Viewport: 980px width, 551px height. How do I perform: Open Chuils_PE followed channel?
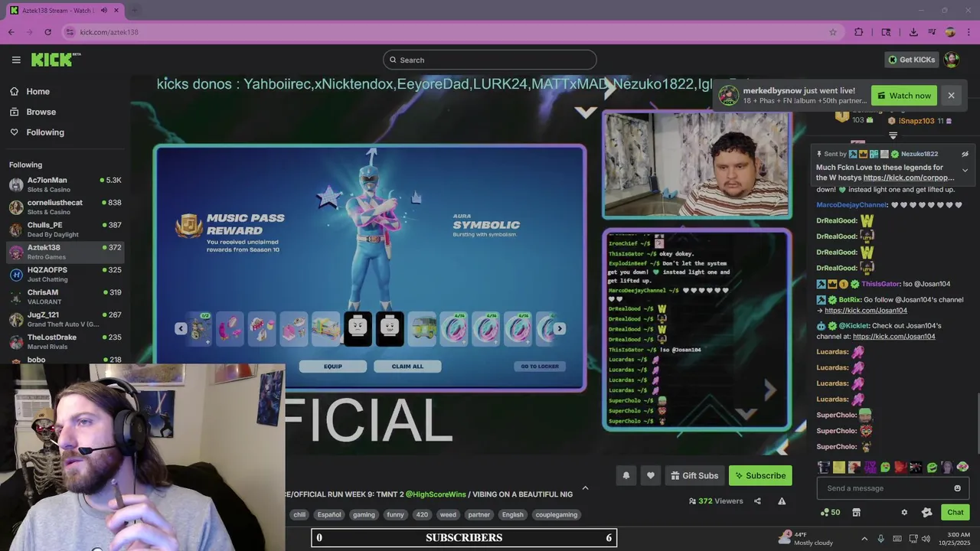[65, 230]
